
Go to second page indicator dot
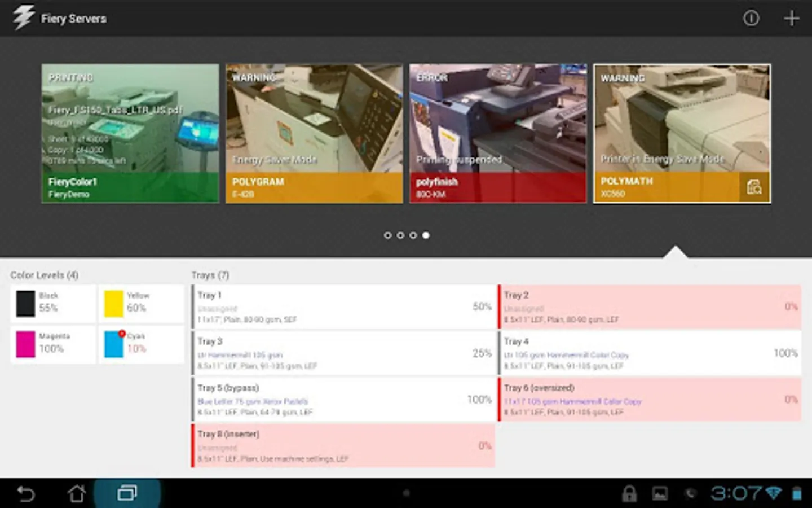[x=400, y=235]
